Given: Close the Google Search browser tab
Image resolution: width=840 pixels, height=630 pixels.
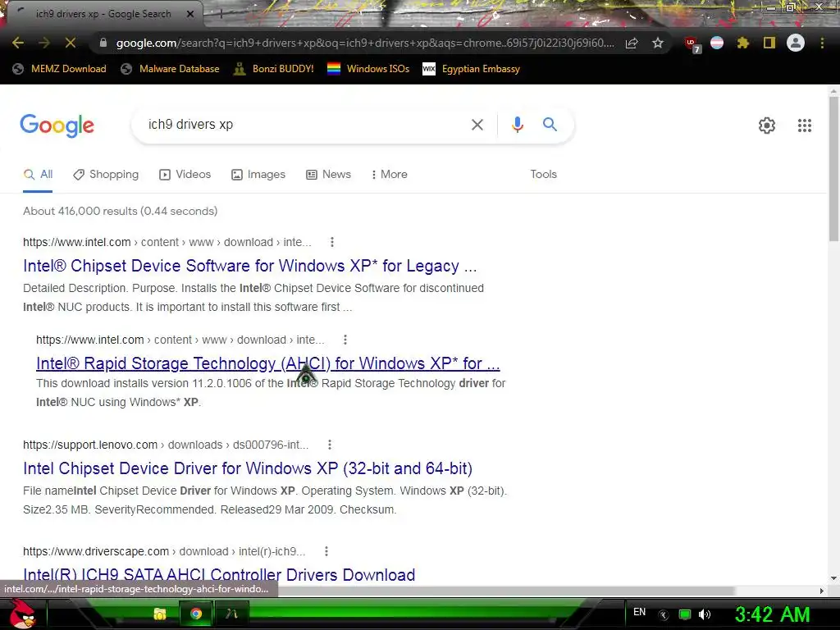Looking at the screenshot, I should coord(190,15).
